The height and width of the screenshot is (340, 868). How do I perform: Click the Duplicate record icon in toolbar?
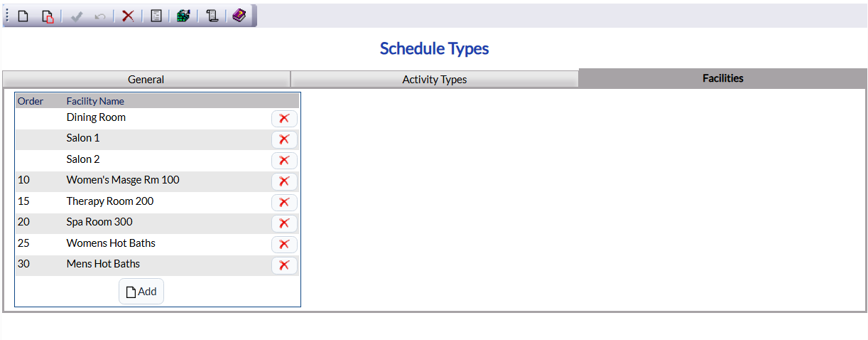(x=48, y=16)
